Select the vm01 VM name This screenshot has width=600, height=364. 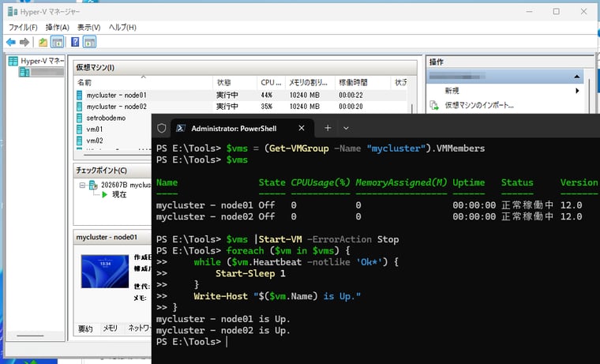coord(95,129)
